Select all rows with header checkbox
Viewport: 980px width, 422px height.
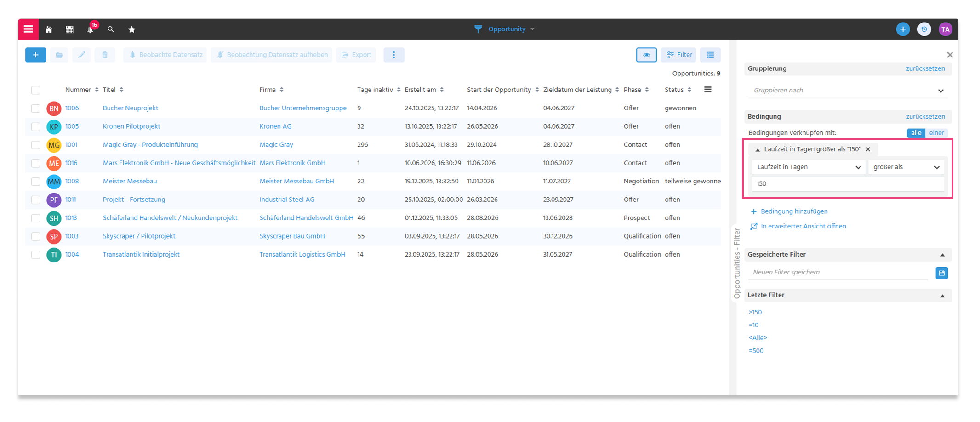(36, 90)
